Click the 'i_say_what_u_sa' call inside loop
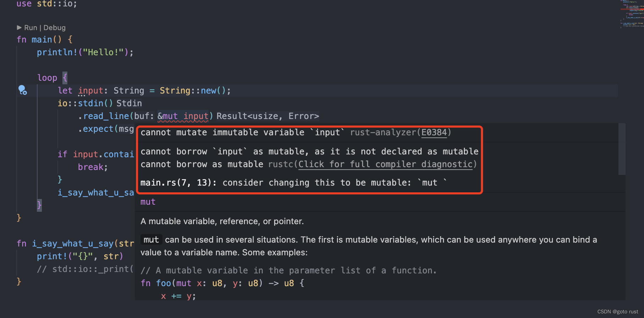The height and width of the screenshot is (318, 644). (x=96, y=193)
